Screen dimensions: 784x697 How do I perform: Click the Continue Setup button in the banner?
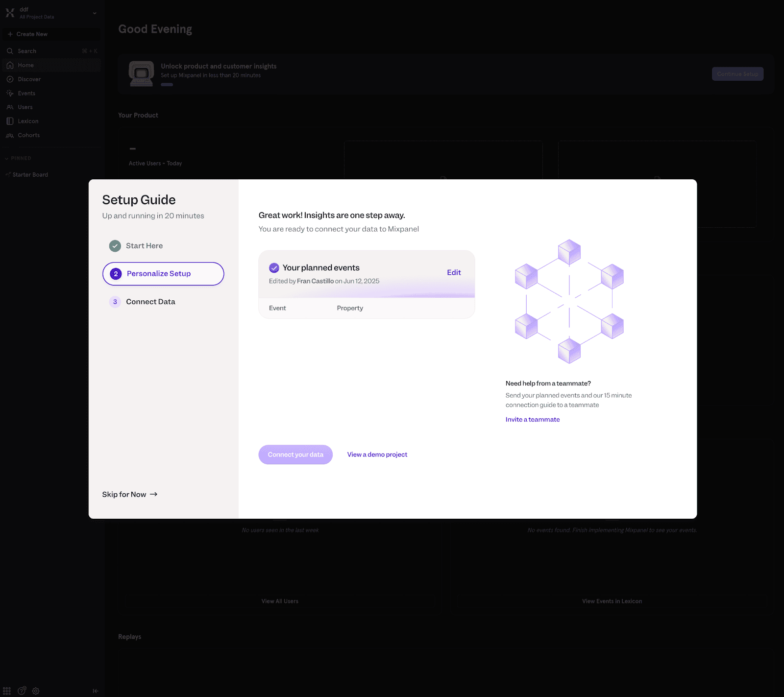(737, 74)
